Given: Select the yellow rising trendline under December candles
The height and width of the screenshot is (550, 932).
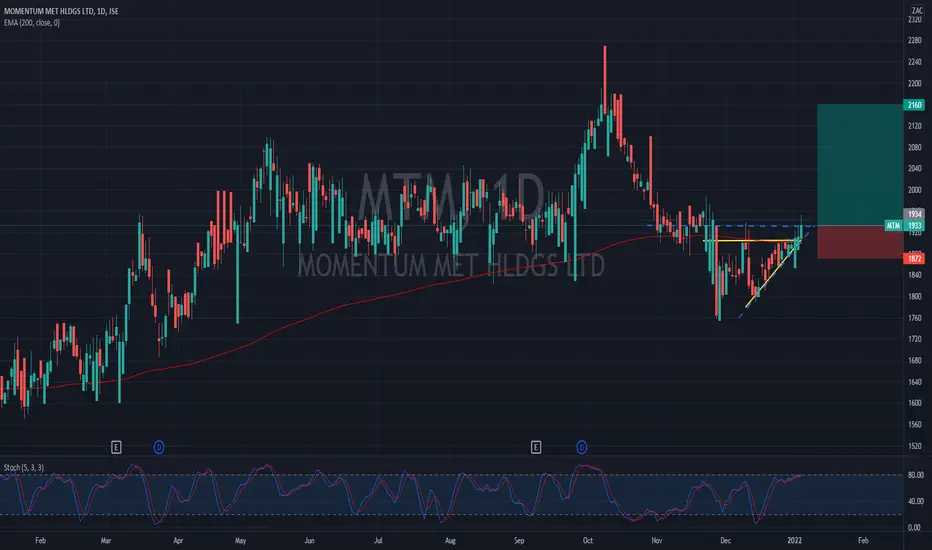Looking at the screenshot, I should 773,272.
